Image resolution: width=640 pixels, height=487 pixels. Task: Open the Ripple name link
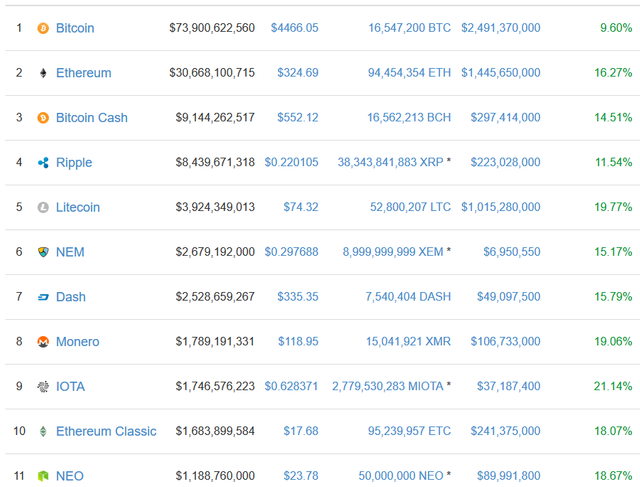[74, 163]
